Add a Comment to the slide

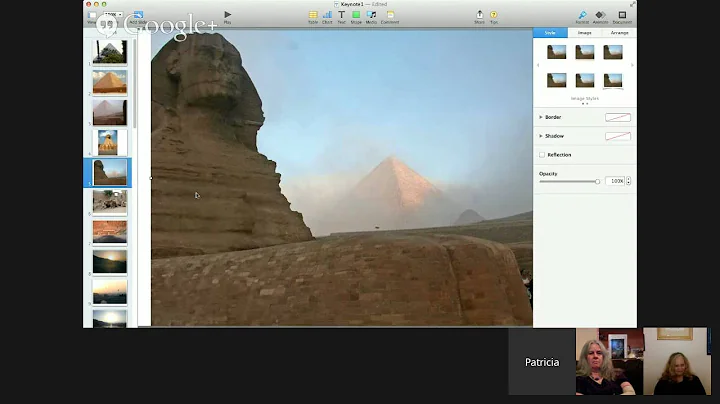pyautogui.click(x=390, y=17)
